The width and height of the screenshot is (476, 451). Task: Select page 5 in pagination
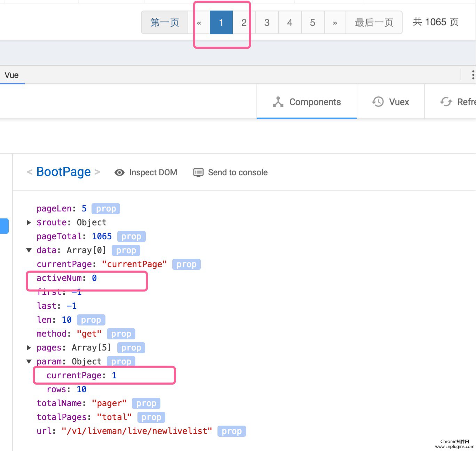(312, 23)
